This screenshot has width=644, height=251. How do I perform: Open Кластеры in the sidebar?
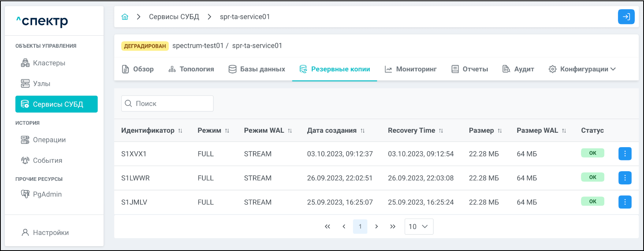coord(49,63)
